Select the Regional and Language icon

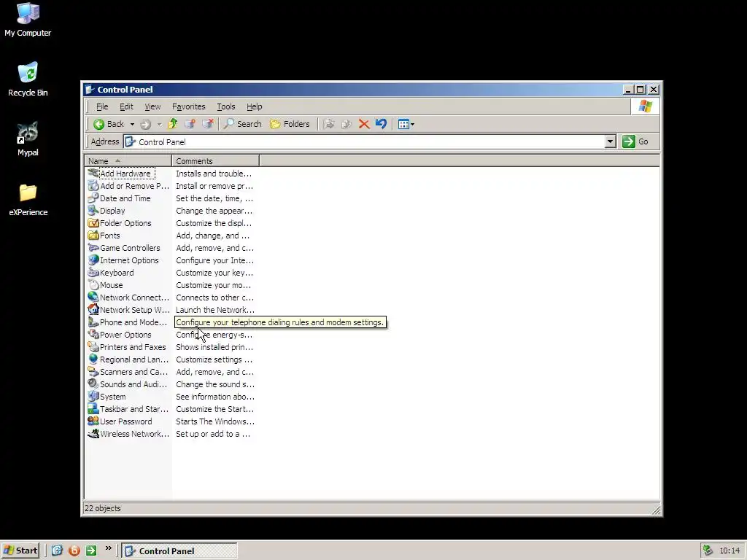[93, 359]
